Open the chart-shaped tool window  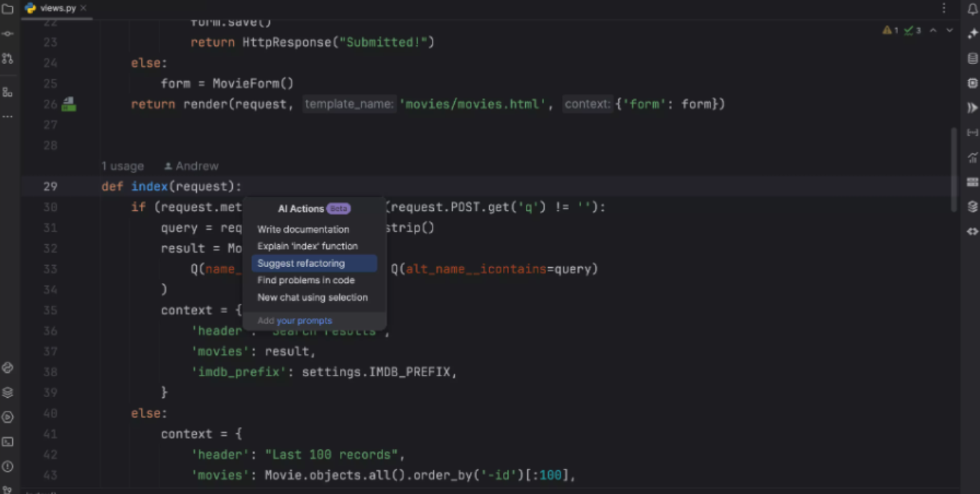point(972,157)
